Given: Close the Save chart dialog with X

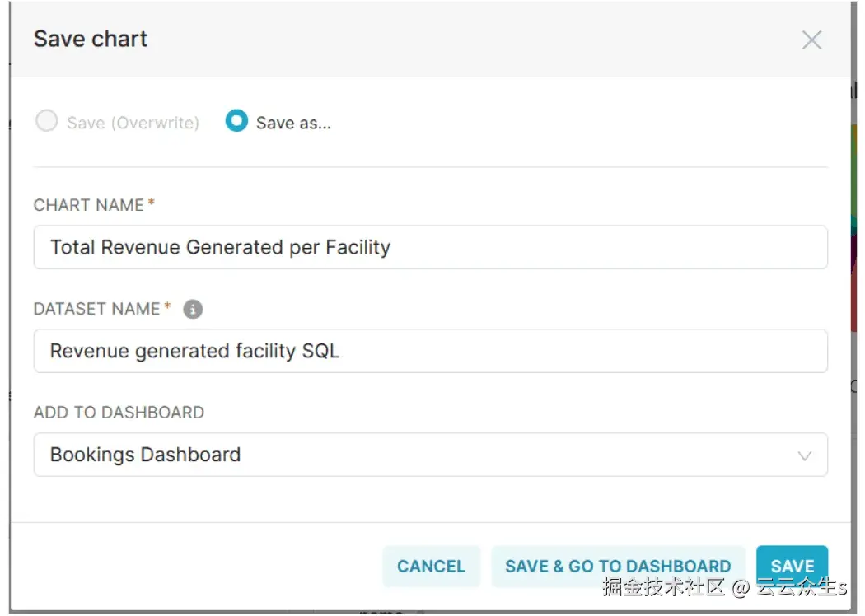Looking at the screenshot, I should (x=811, y=40).
